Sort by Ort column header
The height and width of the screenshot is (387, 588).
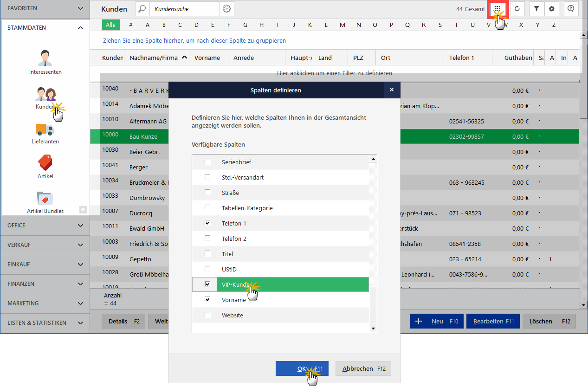point(410,58)
